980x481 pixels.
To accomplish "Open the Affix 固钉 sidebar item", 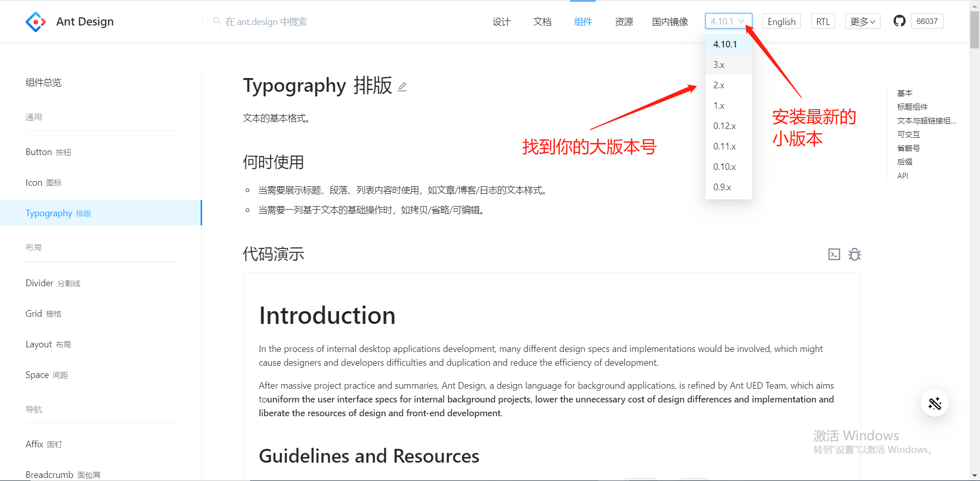I will click(x=44, y=444).
